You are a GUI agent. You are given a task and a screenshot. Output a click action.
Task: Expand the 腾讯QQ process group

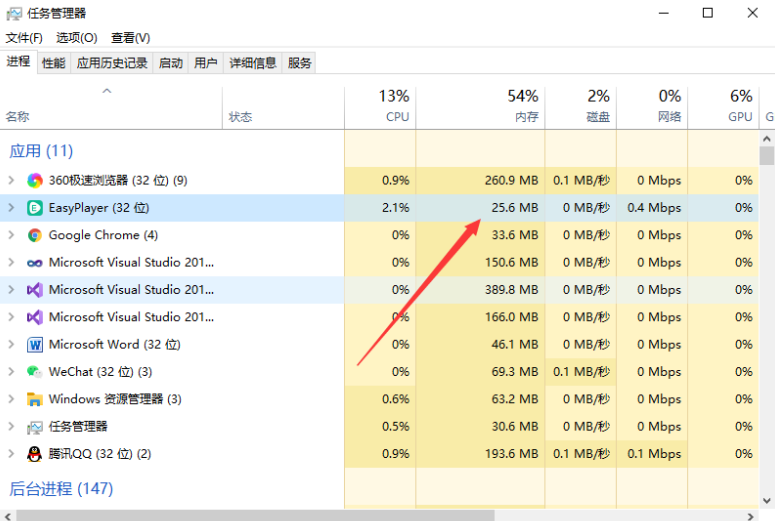point(11,454)
